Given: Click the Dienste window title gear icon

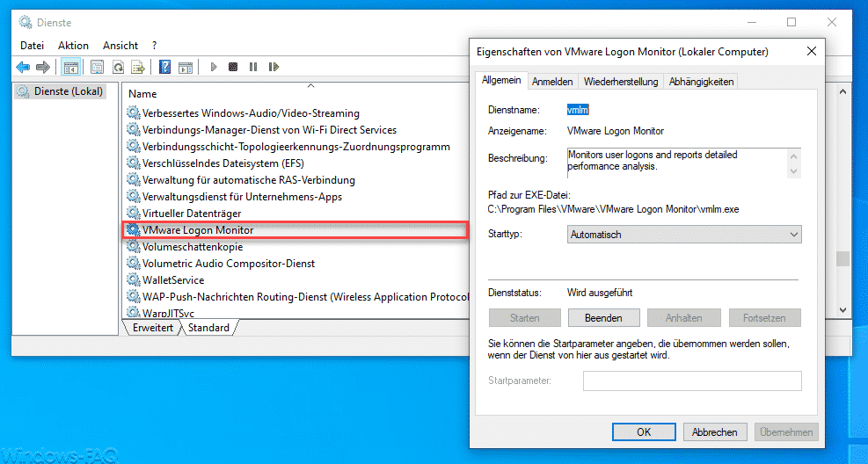Looking at the screenshot, I should 25,23.
